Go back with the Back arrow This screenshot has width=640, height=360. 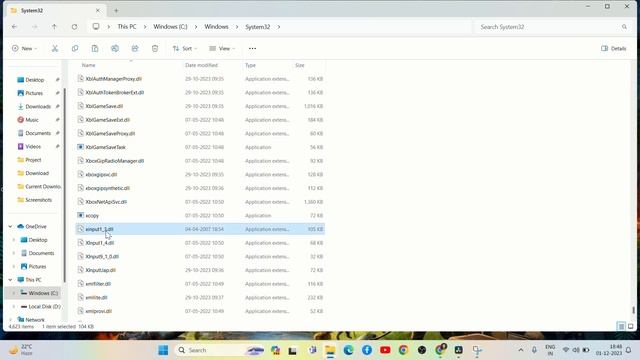pyautogui.click(x=14, y=27)
